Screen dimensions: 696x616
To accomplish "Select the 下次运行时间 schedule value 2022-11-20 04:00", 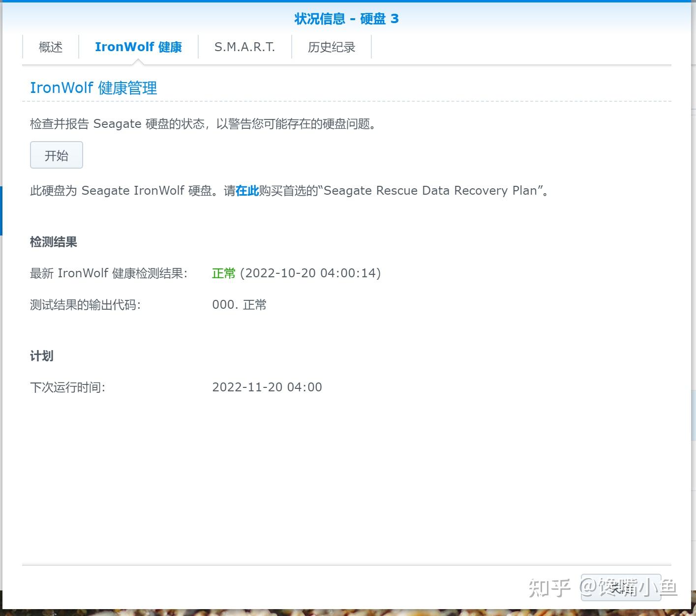I will coord(267,387).
